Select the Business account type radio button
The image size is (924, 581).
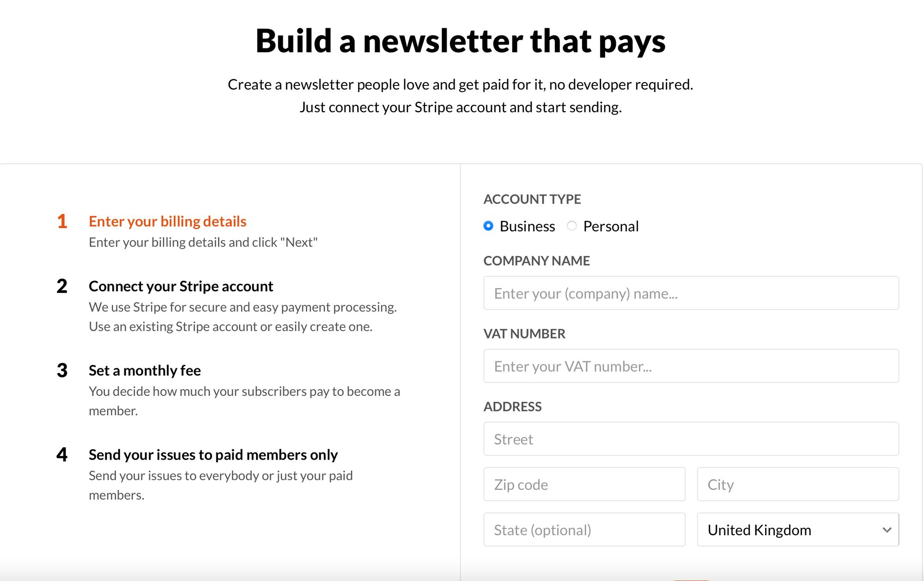pyautogui.click(x=488, y=226)
